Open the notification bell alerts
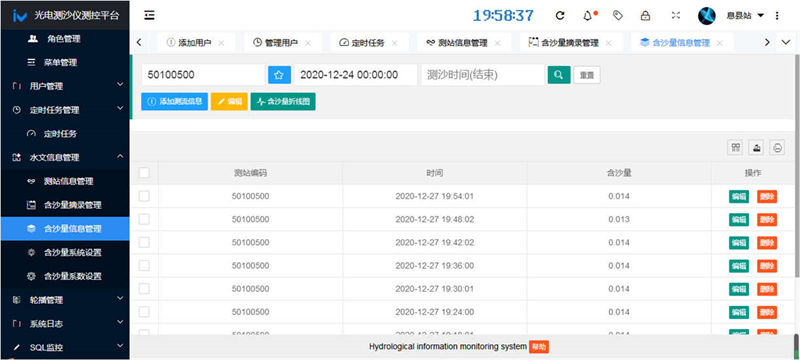 click(588, 16)
